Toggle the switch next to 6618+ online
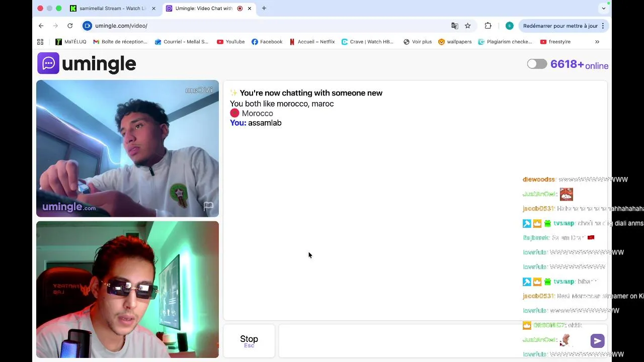The height and width of the screenshot is (362, 644). tap(537, 64)
